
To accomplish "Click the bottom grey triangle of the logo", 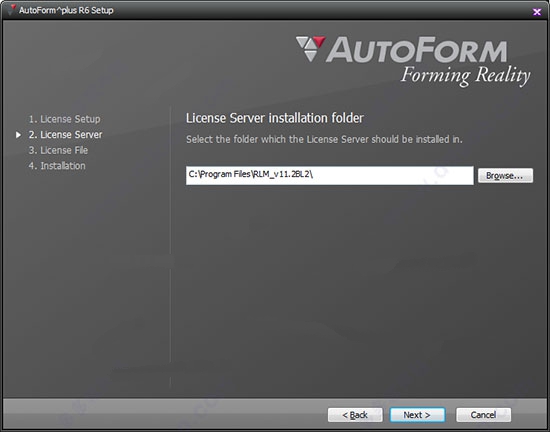I will (310, 56).
